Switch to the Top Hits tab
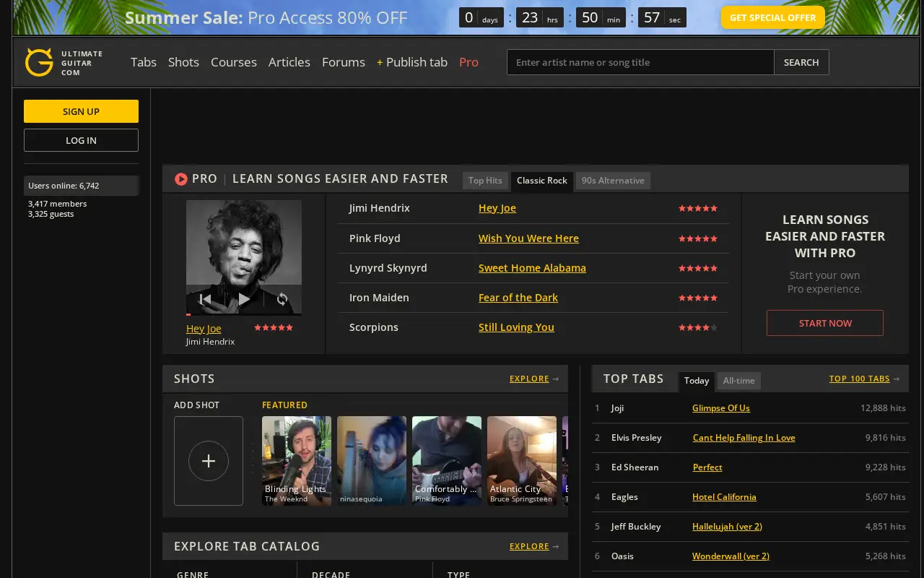The height and width of the screenshot is (578, 924). pyautogui.click(x=485, y=181)
